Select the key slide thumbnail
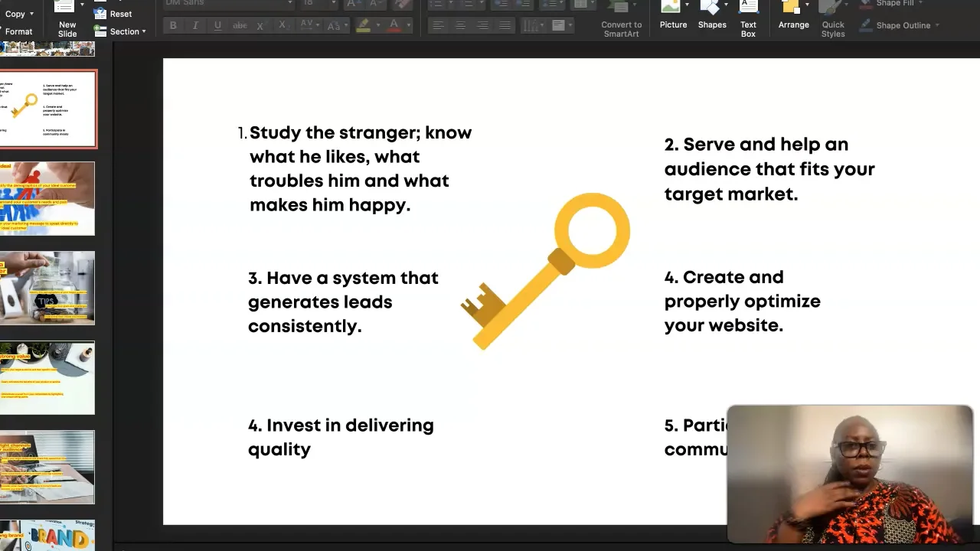 click(47, 109)
